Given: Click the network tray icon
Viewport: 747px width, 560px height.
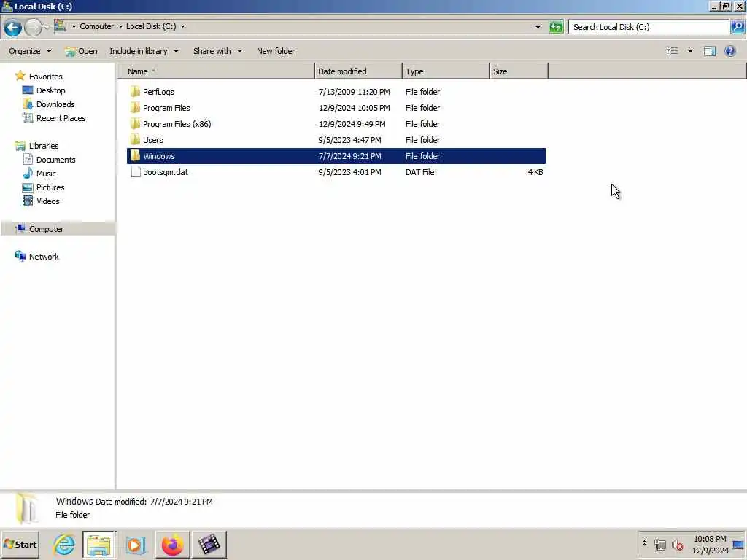Looking at the screenshot, I should 659,545.
